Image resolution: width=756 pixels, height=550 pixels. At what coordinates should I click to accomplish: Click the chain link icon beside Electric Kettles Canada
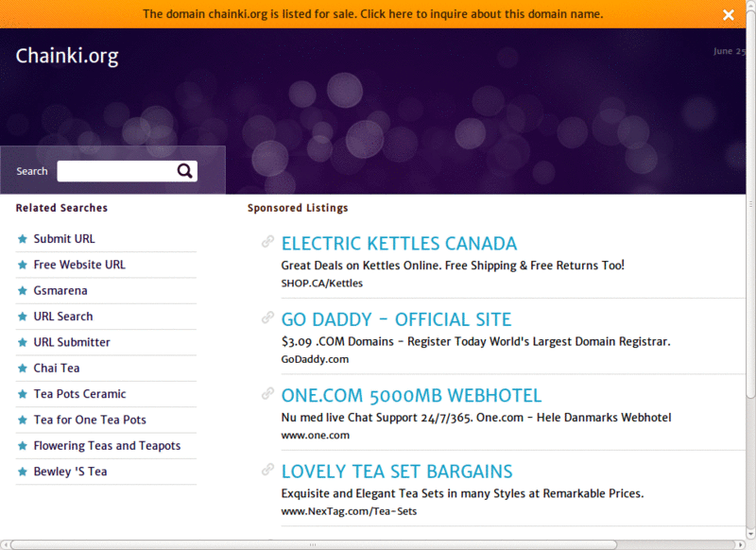pos(267,242)
